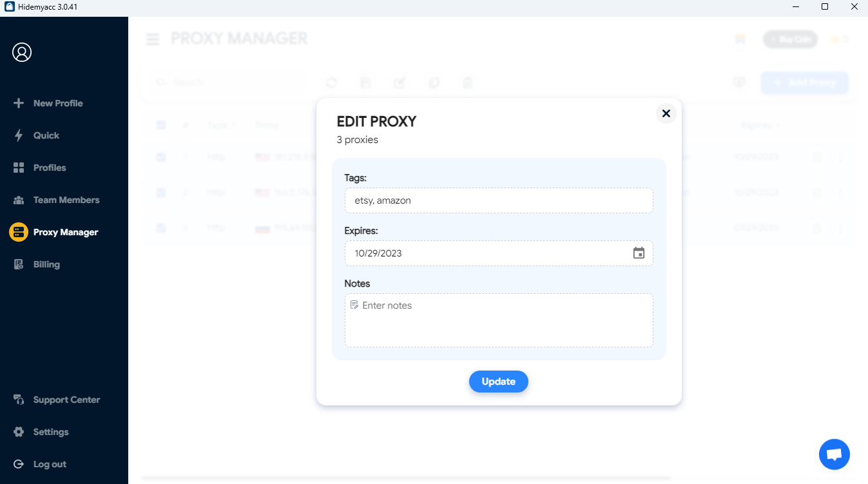Navigate to Billing section
The image size is (868, 484).
click(46, 264)
